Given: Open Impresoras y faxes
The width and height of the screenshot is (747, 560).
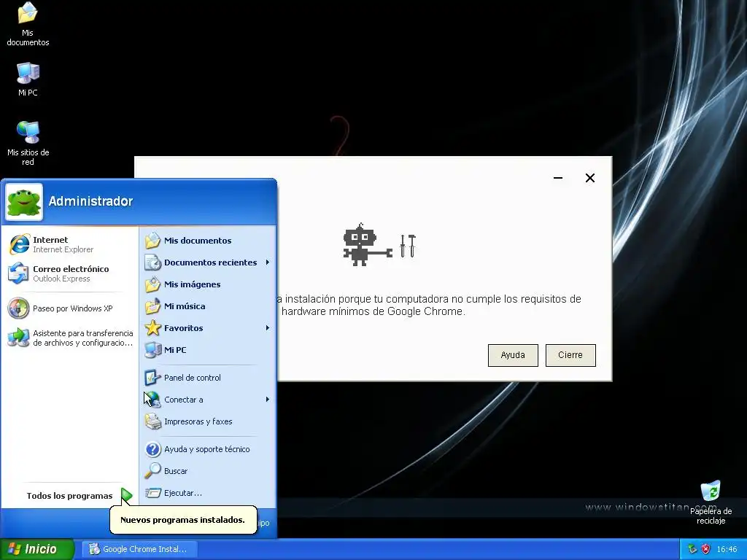Looking at the screenshot, I should 208,421.
